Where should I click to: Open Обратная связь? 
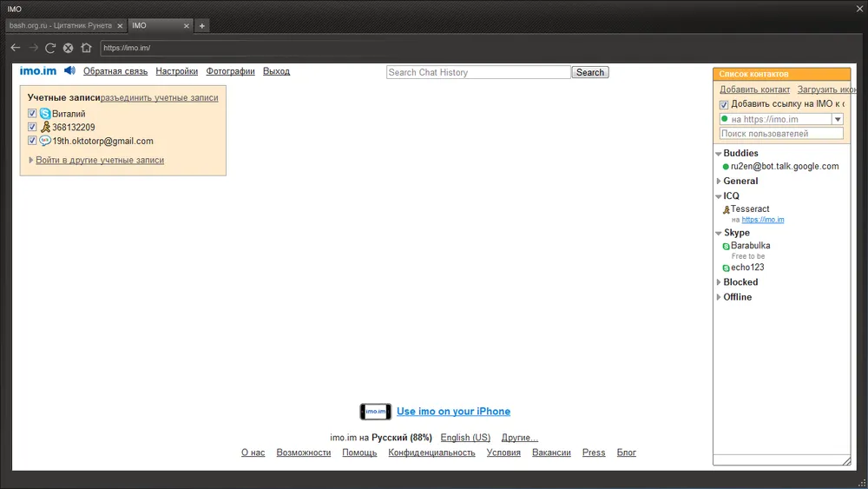pos(115,71)
